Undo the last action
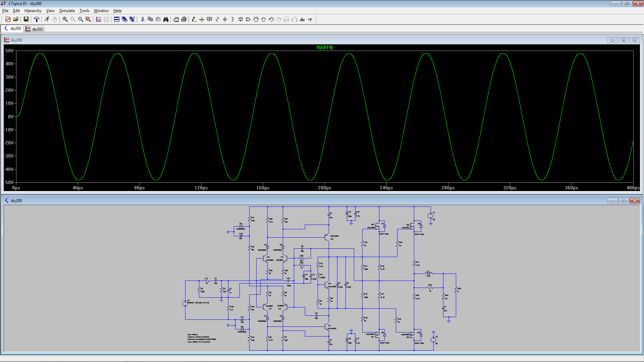 pos(271,19)
